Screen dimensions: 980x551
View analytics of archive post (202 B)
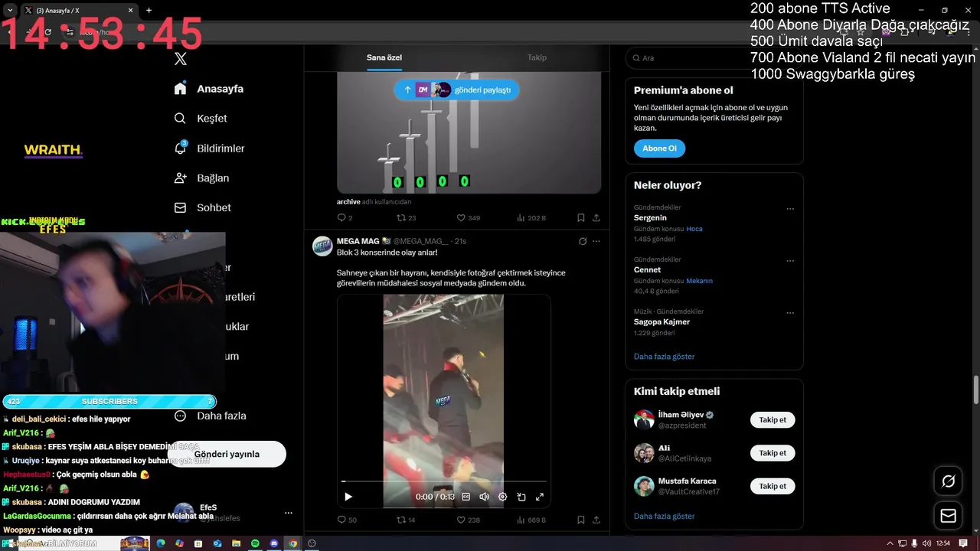click(x=531, y=218)
